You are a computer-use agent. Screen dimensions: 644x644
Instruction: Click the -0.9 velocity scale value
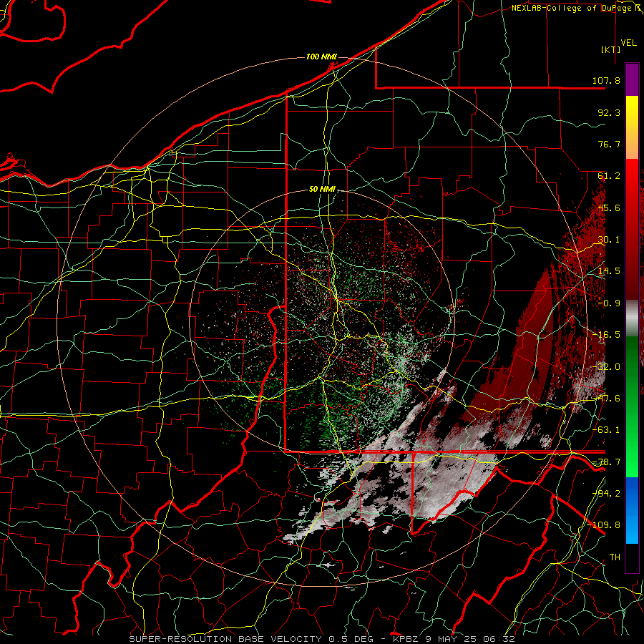click(x=609, y=303)
